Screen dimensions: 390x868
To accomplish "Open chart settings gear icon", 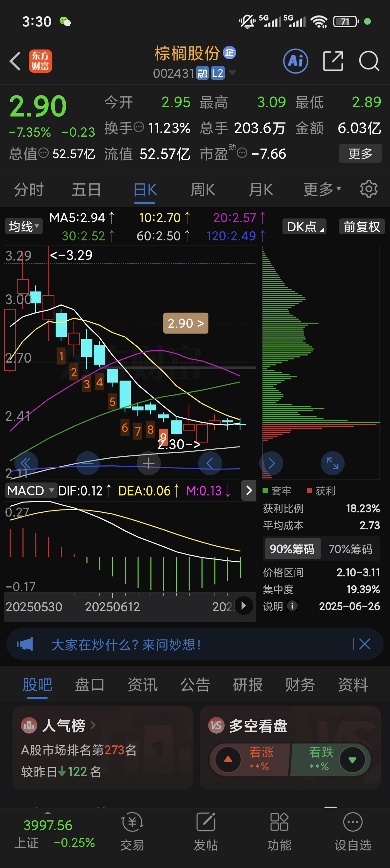I will coord(369,189).
